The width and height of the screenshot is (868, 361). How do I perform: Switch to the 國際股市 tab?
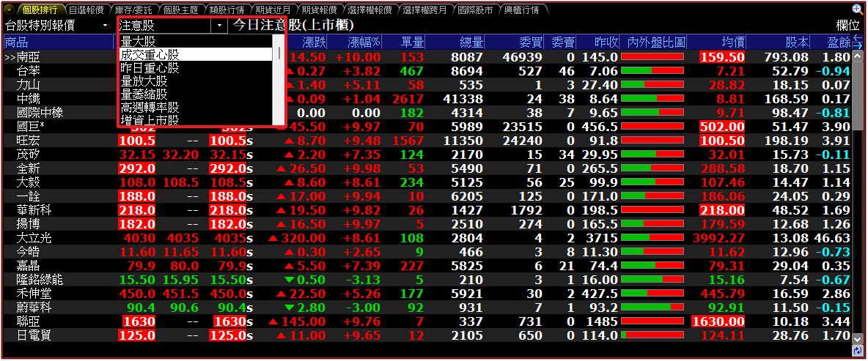(x=475, y=10)
